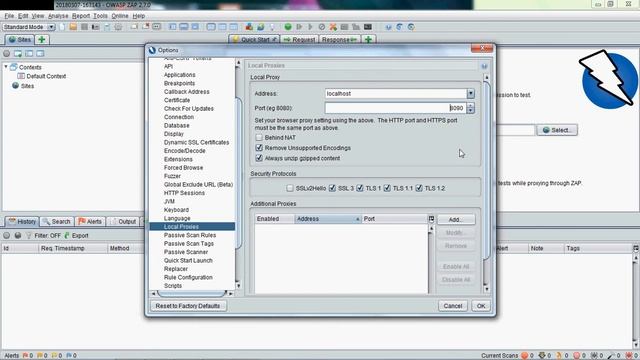Click the options list horizontal scrollbar
The height and width of the screenshot is (360, 640).
pos(192,293)
